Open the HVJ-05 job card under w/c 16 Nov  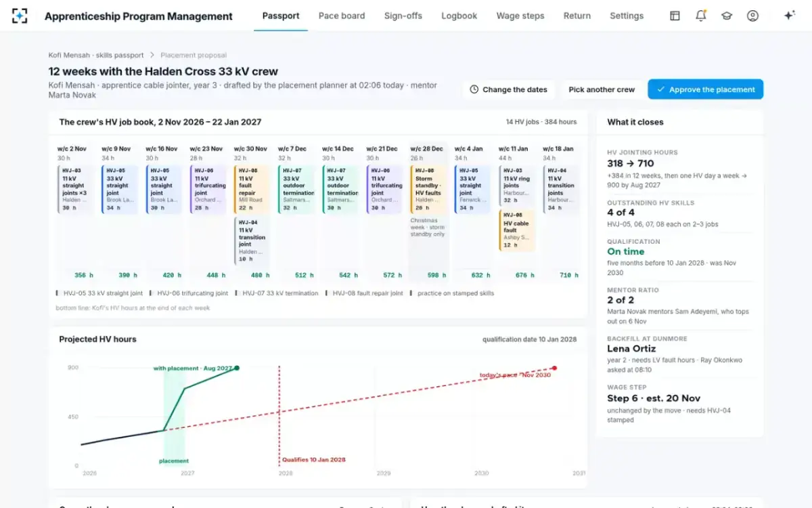(164, 190)
